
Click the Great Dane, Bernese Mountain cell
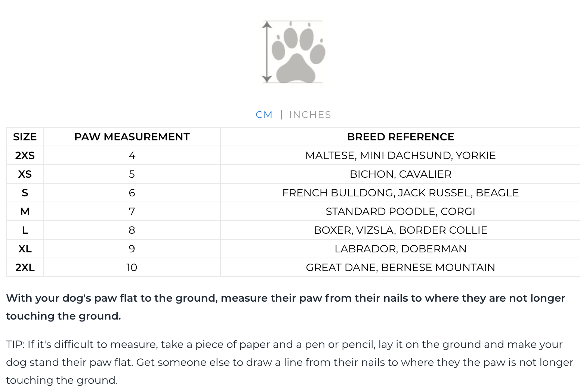400,267
